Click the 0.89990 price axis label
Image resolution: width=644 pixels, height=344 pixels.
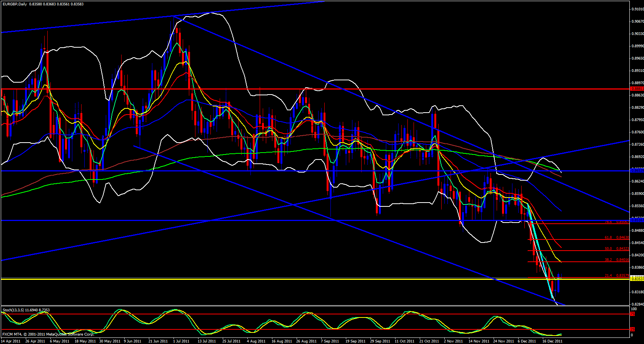click(638, 46)
